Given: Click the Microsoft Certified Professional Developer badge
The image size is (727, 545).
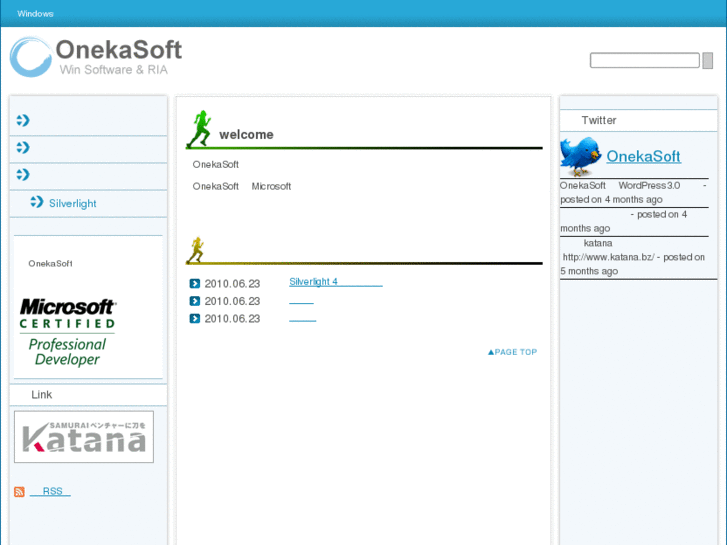Looking at the screenshot, I should coord(67,332).
